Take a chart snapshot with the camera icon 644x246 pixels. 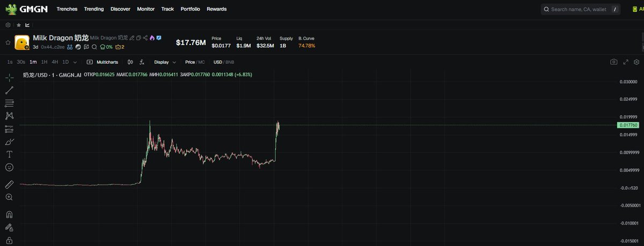tap(613, 62)
